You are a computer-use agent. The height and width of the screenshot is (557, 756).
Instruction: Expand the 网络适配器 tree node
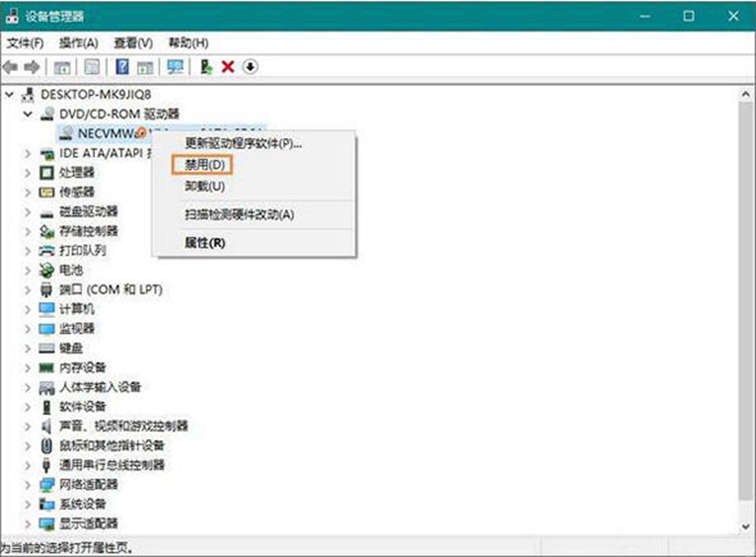pyautogui.click(x=27, y=485)
